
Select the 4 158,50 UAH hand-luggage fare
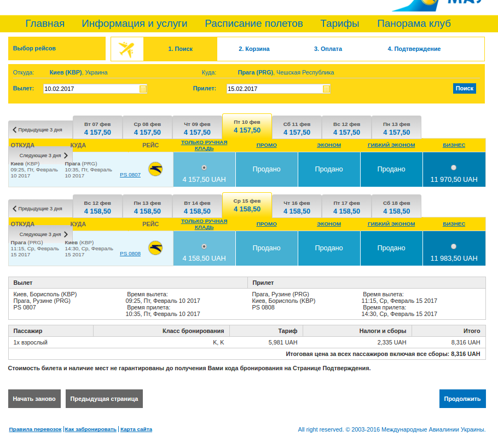(x=204, y=246)
